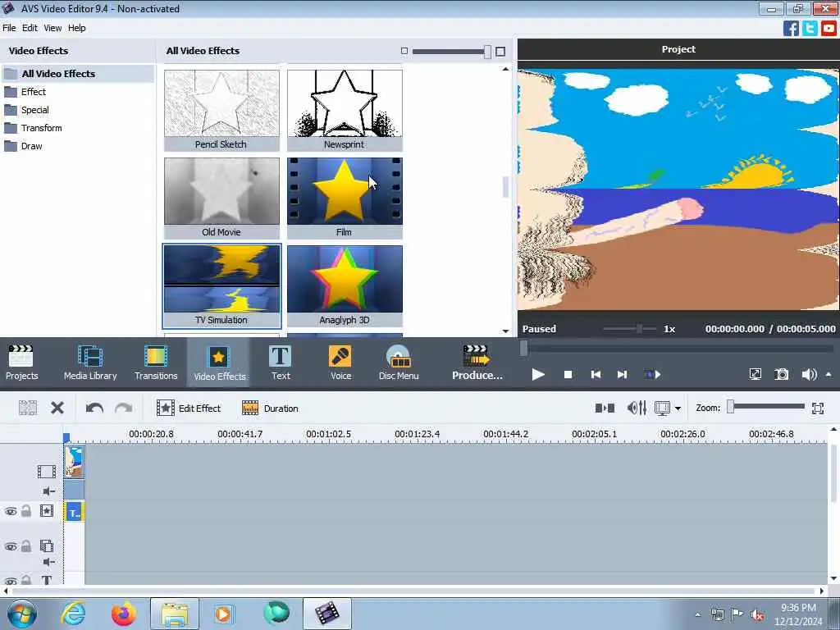Image resolution: width=840 pixels, height=630 pixels.
Task: Switch to storyboard view icon
Action: (605, 409)
